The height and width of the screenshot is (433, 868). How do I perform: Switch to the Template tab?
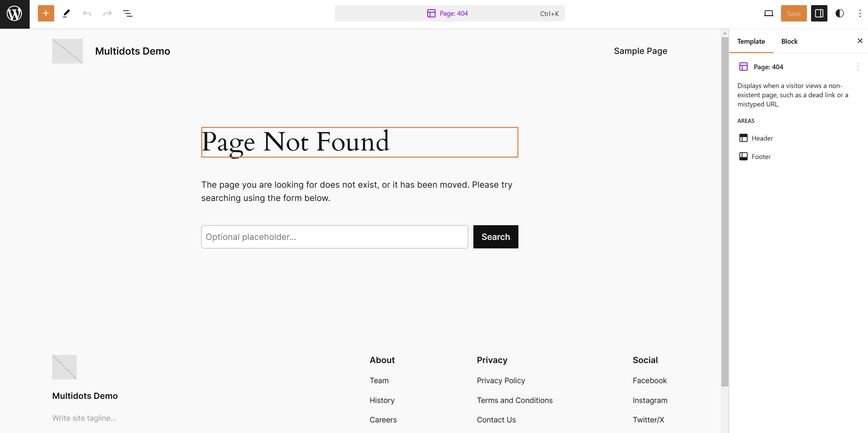751,41
